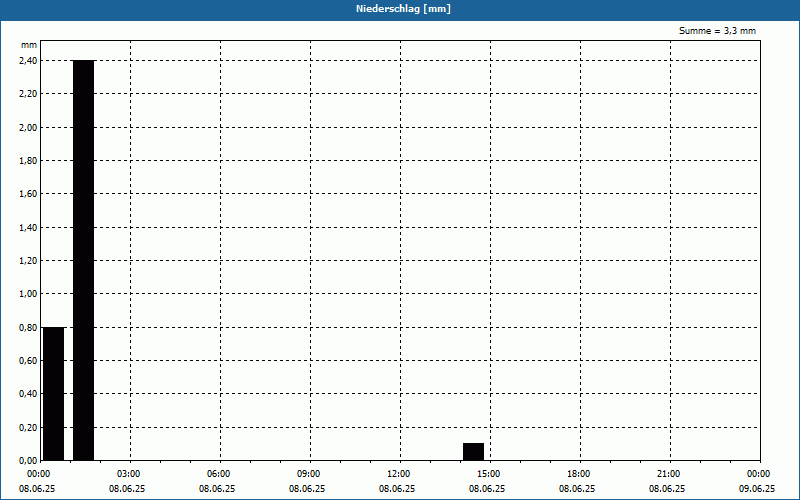Select the small bar before 15:00

pos(473,452)
